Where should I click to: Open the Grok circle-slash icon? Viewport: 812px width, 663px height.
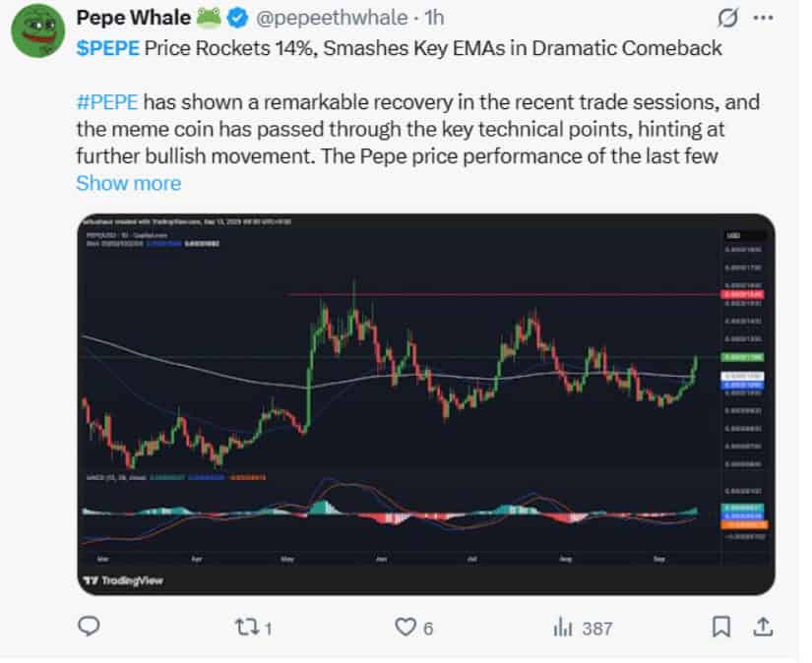coord(727,19)
